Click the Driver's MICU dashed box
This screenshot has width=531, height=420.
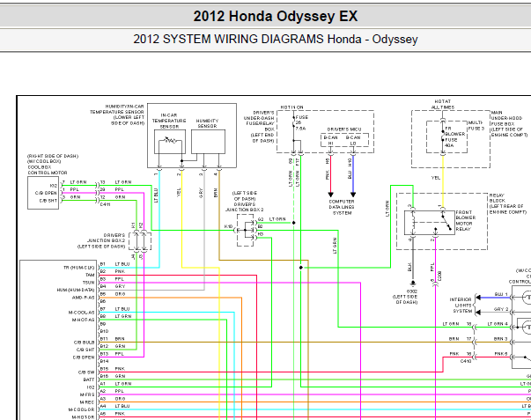click(x=344, y=140)
